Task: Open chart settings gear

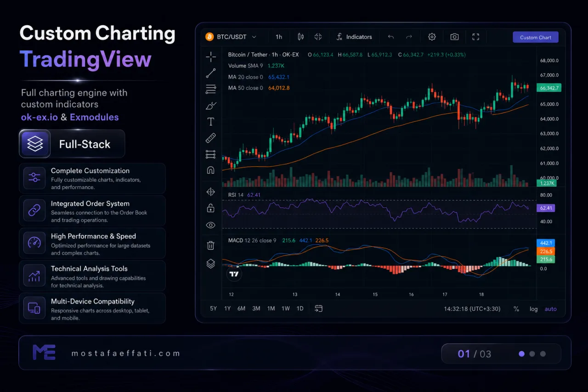Action: (x=432, y=37)
